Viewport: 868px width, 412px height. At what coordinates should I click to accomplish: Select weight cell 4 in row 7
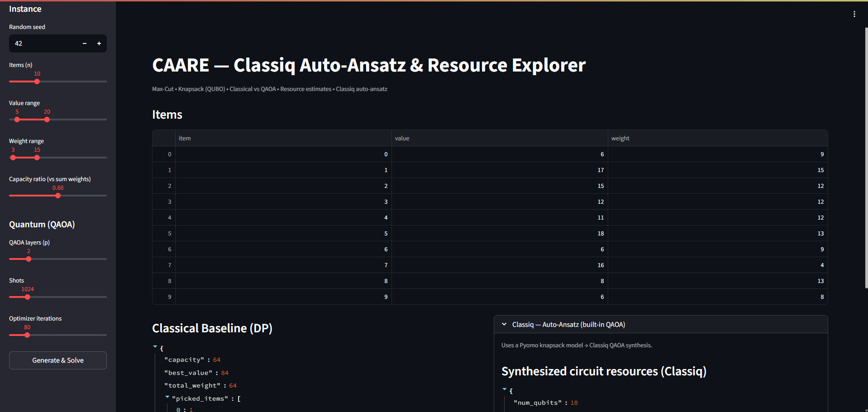pos(718,265)
